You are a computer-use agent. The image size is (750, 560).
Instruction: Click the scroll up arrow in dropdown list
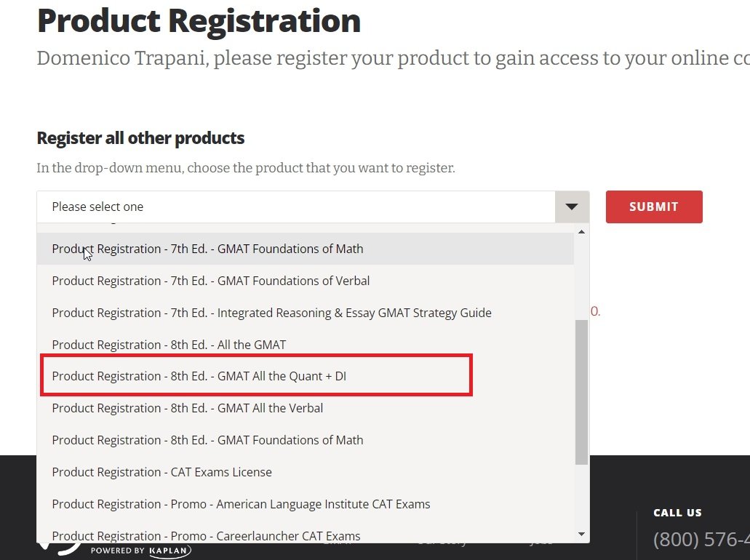pyautogui.click(x=581, y=232)
